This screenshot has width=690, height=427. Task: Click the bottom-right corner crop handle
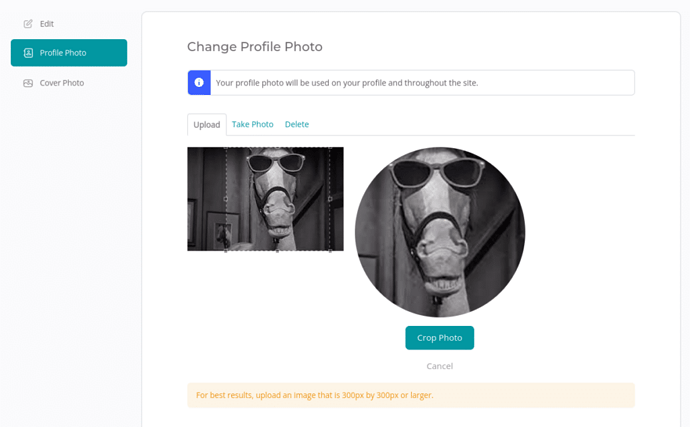(331, 250)
